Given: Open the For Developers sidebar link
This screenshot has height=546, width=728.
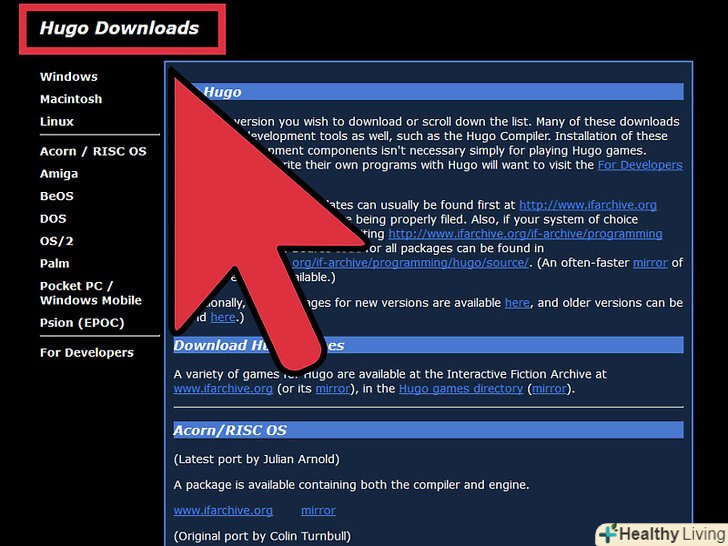Looking at the screenshot, I should click(87, 352).
